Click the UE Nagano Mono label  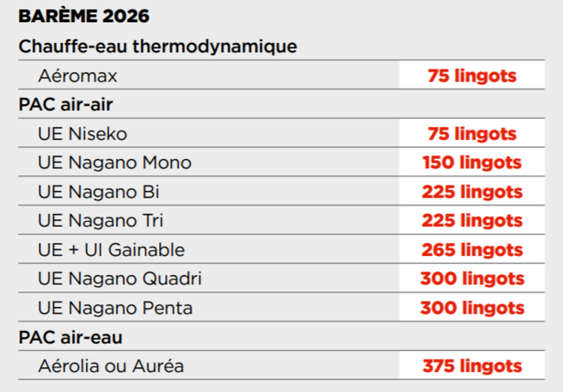click(114, 162)
